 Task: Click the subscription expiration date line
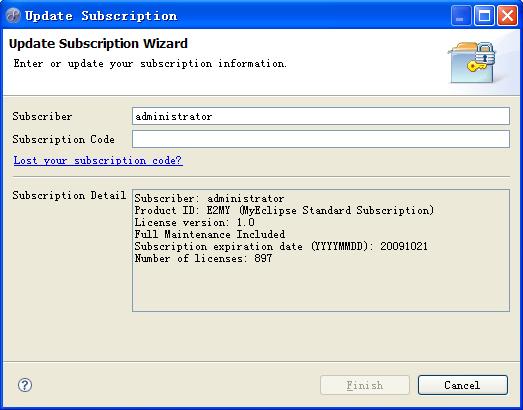pyautogui.click(x=281, y=247)
